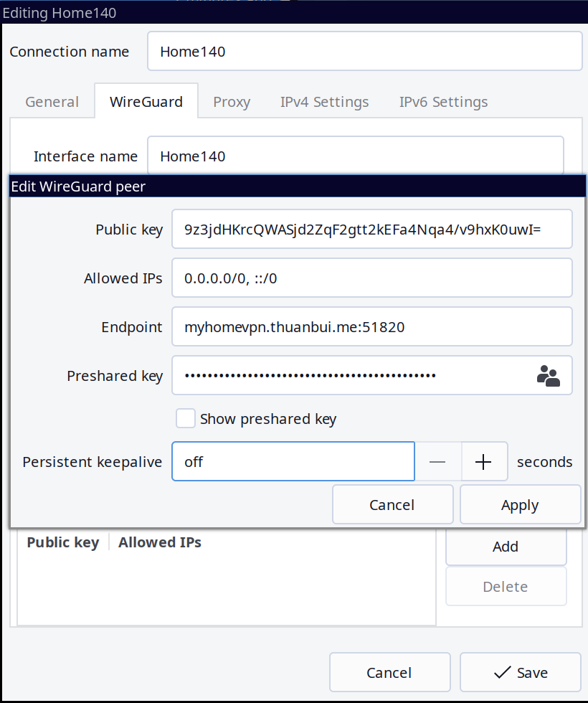Open the Proxy tab
588x703 pixels.
232,102
